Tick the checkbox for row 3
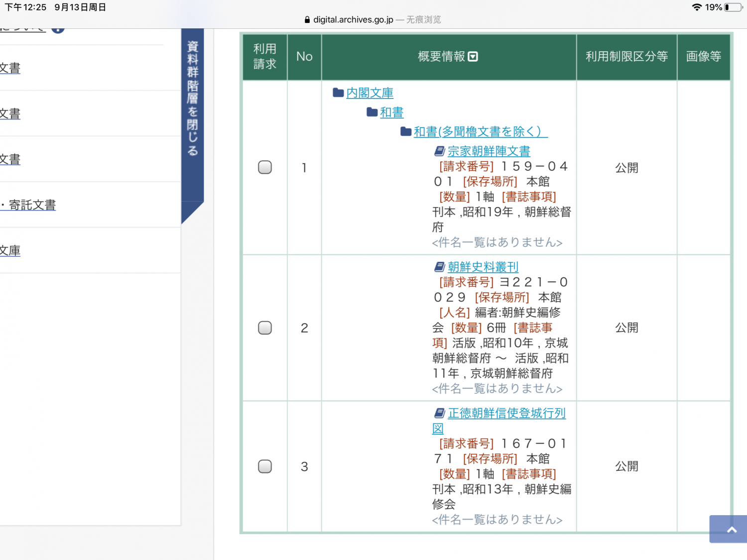Image resolution: width=747 pixels, height=560 pixels. point(265,466)
